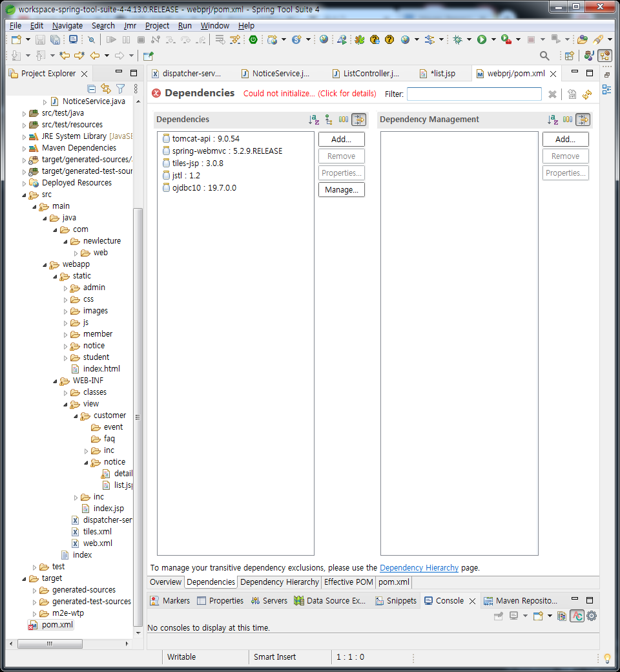Open the New wizard dropdown arrow
Screen dimensions: 620x672
[28, 40]
